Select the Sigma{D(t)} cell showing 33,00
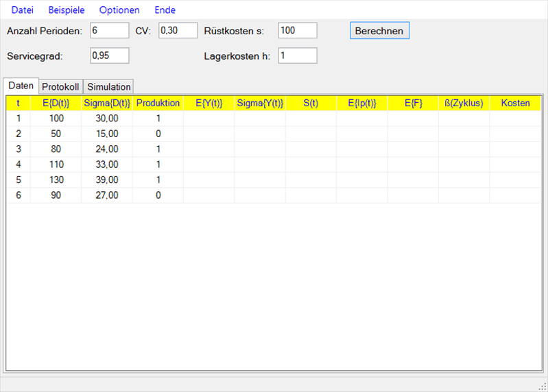Screen dimensions: 548x392 click(107, 164)
